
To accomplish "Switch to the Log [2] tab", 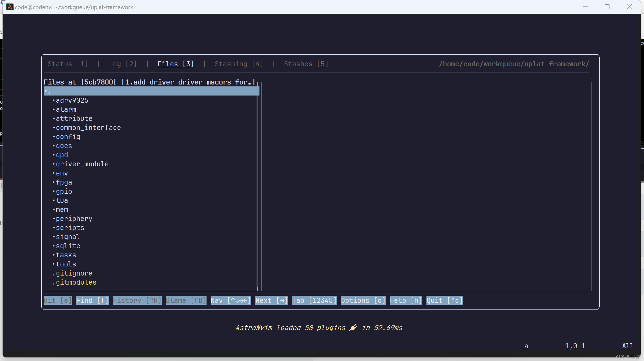I will 123,64.
